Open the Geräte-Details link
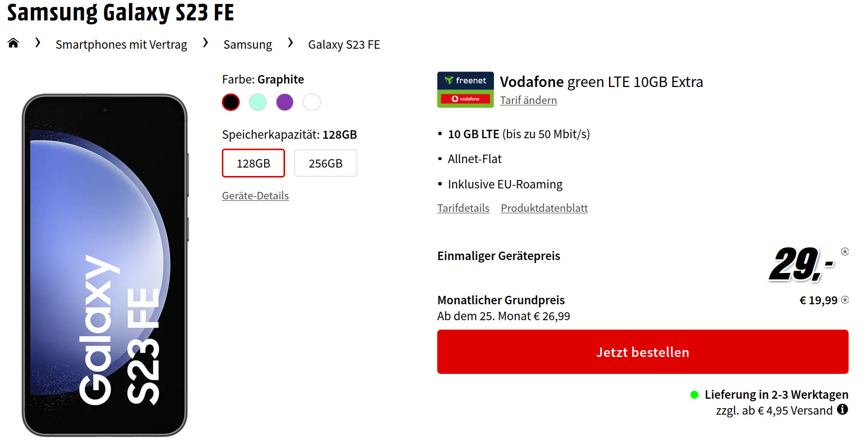The width and height of the screenshot is (868, 442). tap(255, 195)
